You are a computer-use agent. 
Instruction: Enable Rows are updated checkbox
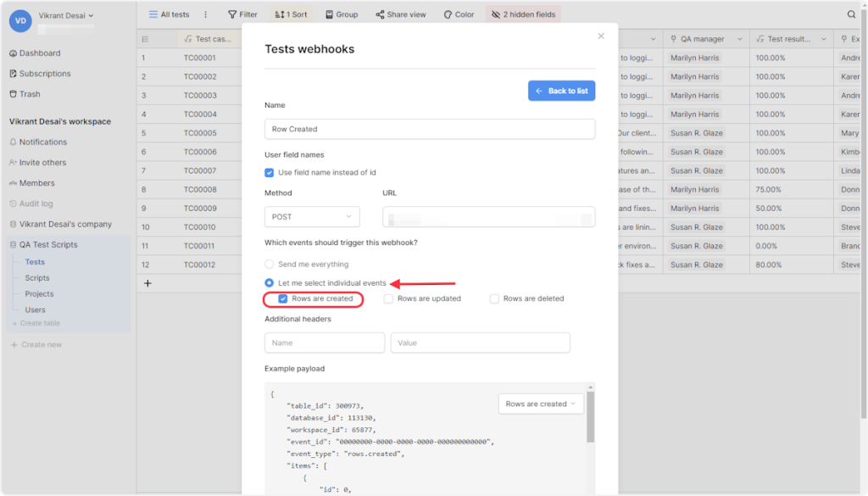[388, 298]
